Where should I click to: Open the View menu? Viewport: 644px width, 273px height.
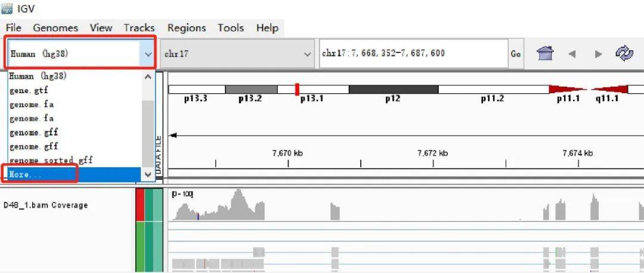point(101,28)
